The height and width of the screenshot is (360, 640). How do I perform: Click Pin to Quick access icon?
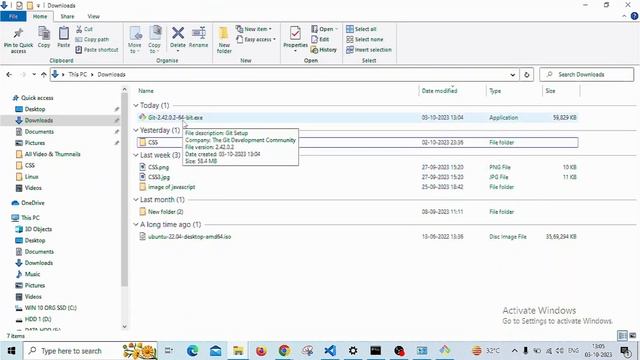(18, 40)
